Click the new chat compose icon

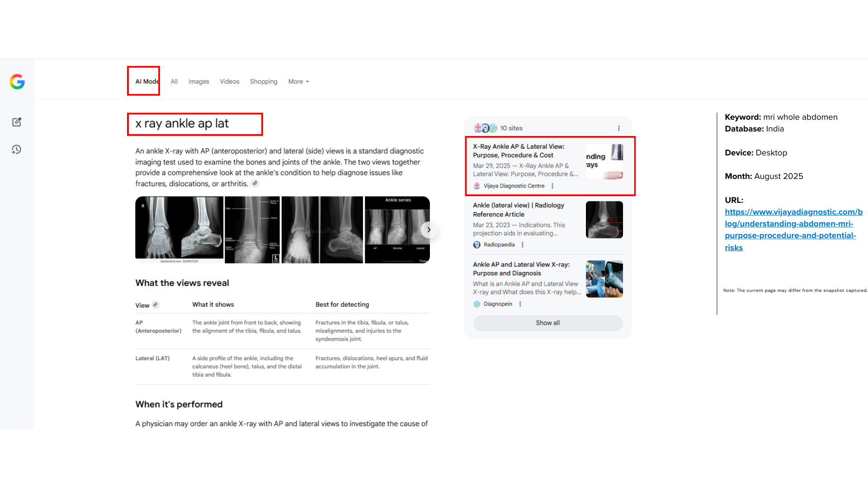[17, 122]
